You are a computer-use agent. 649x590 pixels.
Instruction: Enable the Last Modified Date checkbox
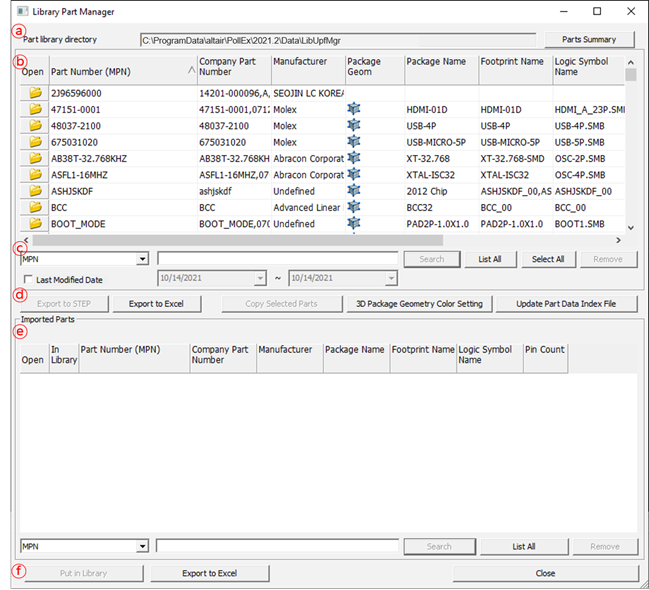tap(28, 280)
